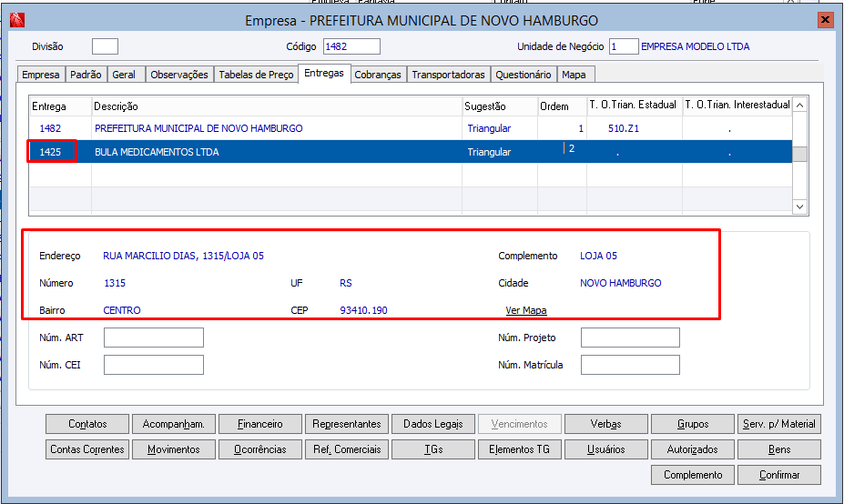Click the Núm. Matrícula input field

click(630, 365)
